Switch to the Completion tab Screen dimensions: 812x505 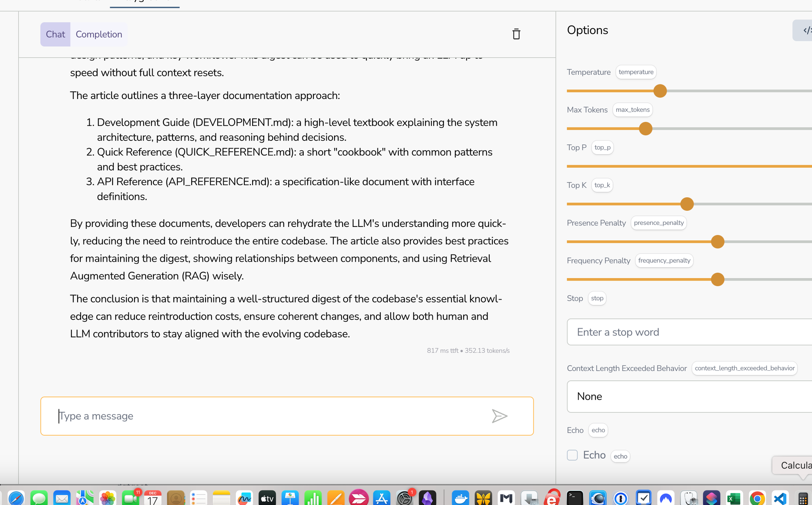click(x=99, y=34)
